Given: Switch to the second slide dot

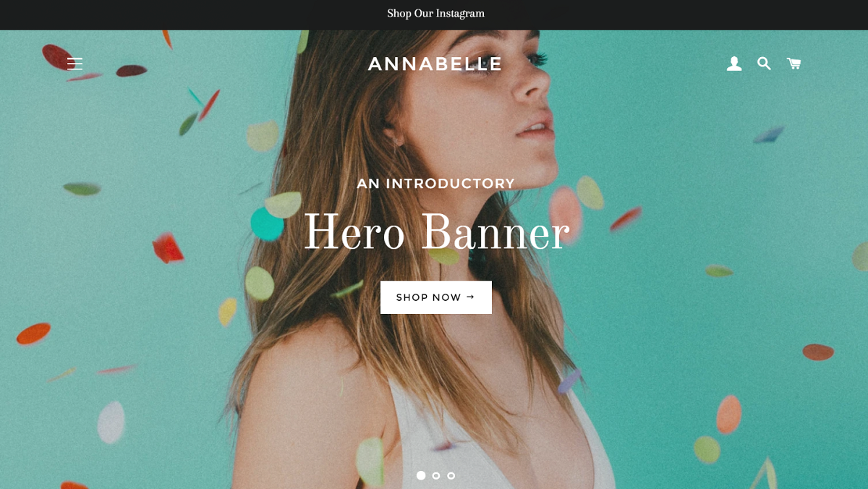Looking at the screenshot, I should point(436,475).
